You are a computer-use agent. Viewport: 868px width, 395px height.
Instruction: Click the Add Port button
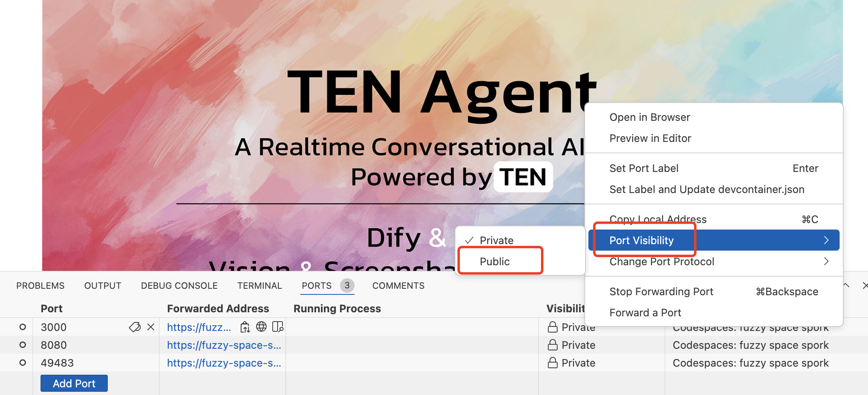click(74, 383)
